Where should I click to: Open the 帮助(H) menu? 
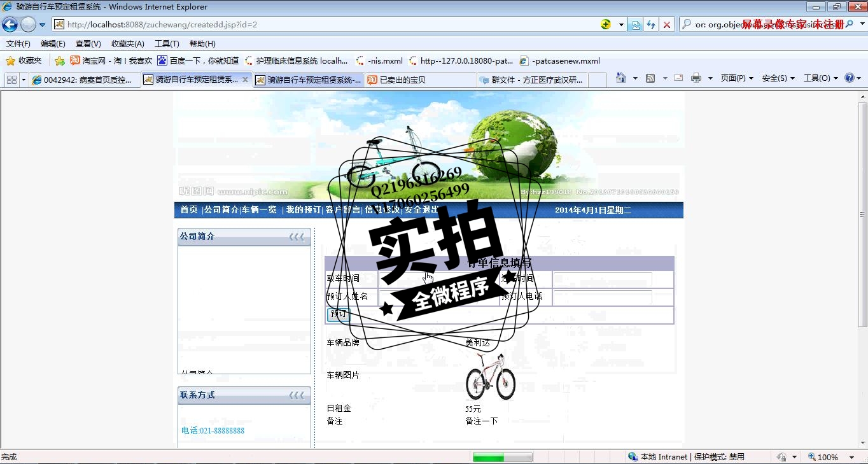pyautogui.click(x=202, y=44)
